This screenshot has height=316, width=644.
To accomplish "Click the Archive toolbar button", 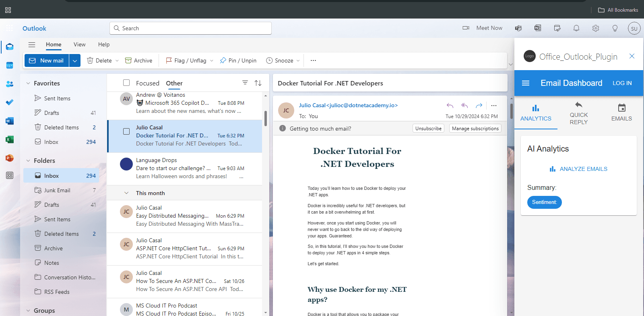I will [139, 60].
